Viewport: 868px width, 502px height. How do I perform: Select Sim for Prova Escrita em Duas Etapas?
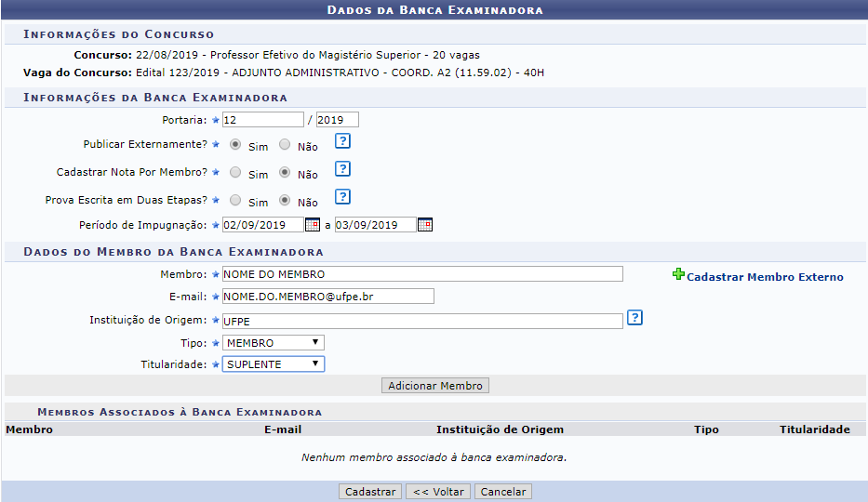235,201
